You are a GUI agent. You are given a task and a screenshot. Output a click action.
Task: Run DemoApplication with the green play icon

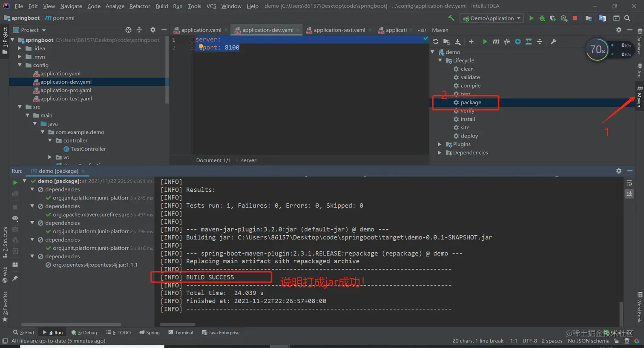click(x=531, y=18)
